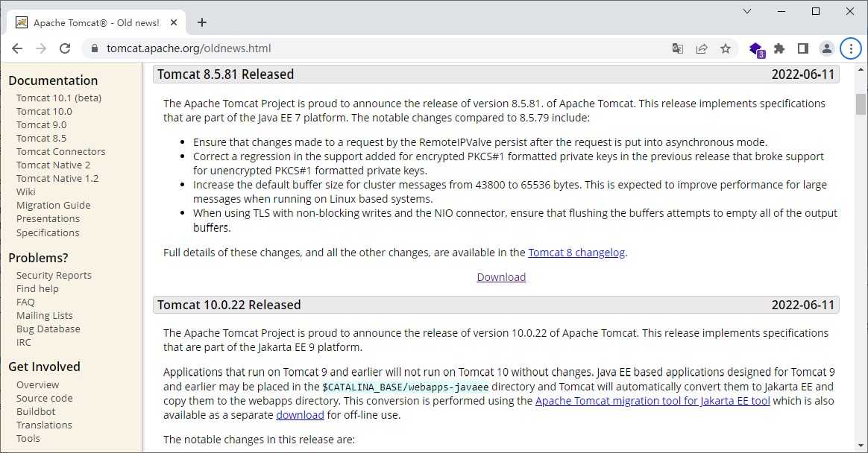868x453 pixels.
Task: Open the Tomcat 8 changelog link
Action: click(576, 253)
